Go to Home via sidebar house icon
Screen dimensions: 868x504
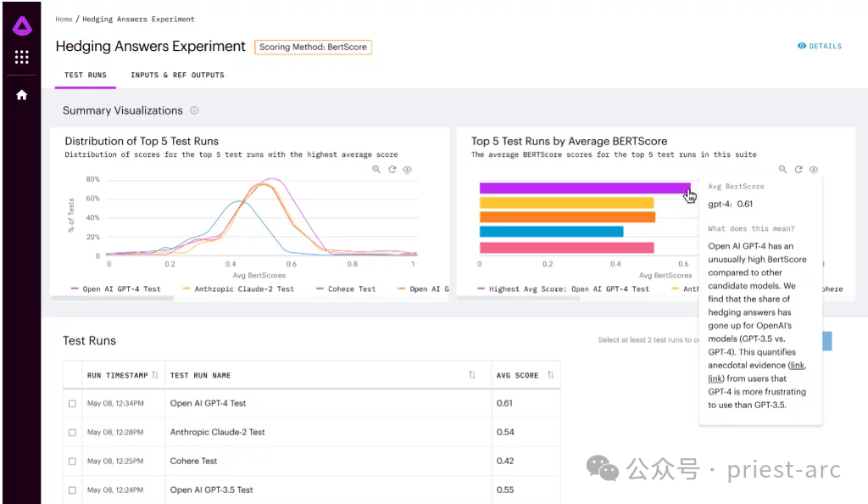(22, 95)
